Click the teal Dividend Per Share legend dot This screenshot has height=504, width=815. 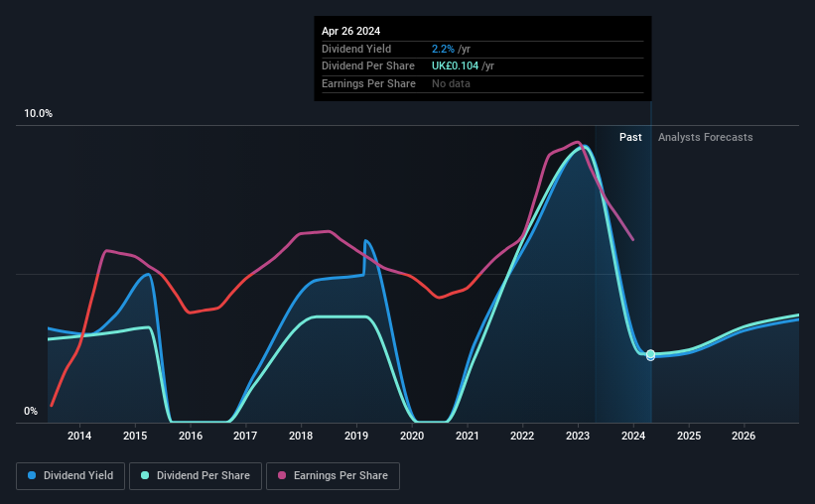click(145, 475)
